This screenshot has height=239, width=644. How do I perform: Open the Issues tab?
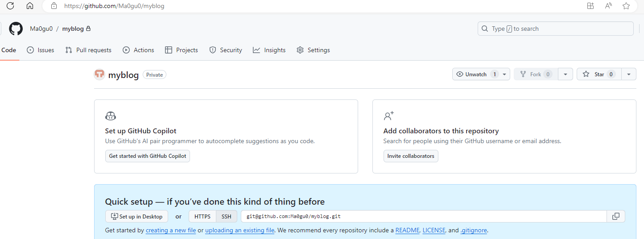click(41, 50)
